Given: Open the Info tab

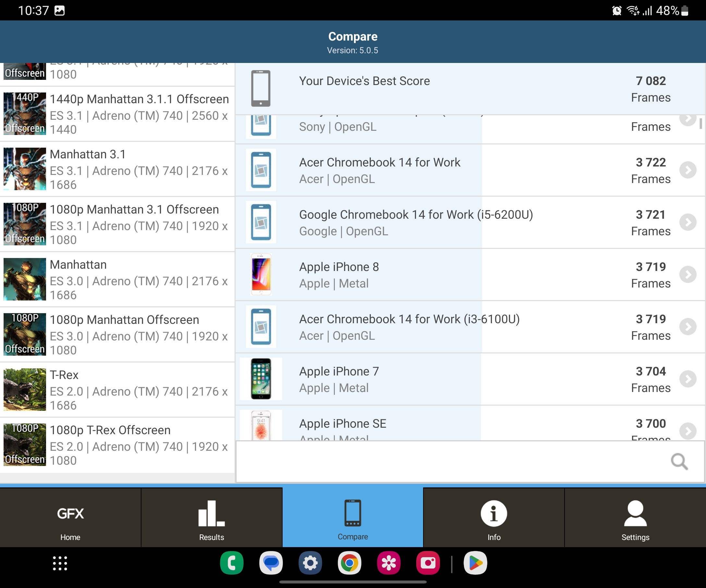Looking at the screenshot, I should (x=493, y=519).
